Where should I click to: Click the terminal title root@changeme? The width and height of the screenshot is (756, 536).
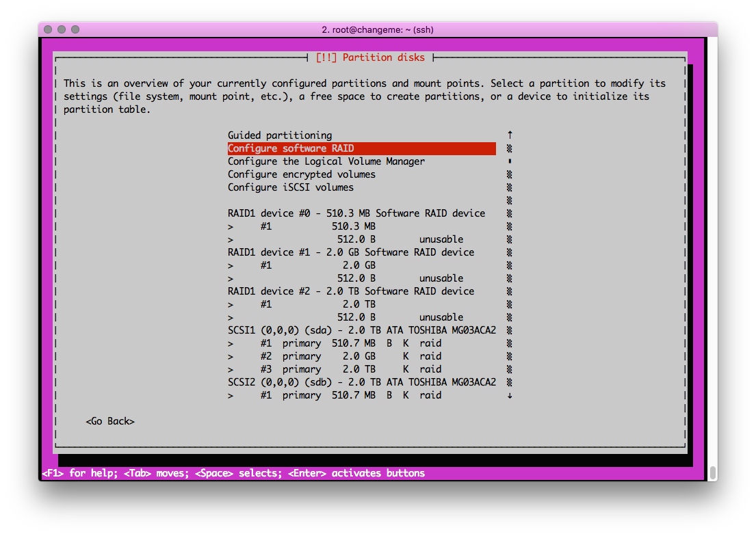[x=378, y=30]
